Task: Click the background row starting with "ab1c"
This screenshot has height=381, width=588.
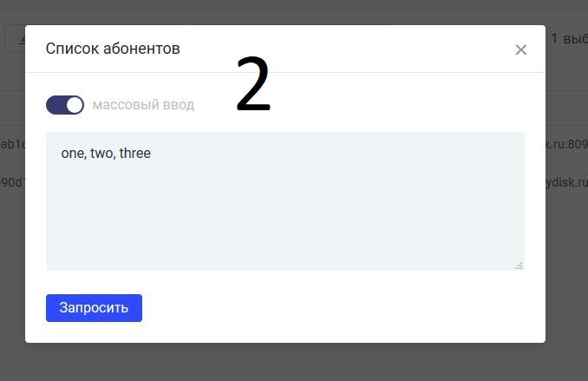Action: pyautogui.click(x=12, y=144)
